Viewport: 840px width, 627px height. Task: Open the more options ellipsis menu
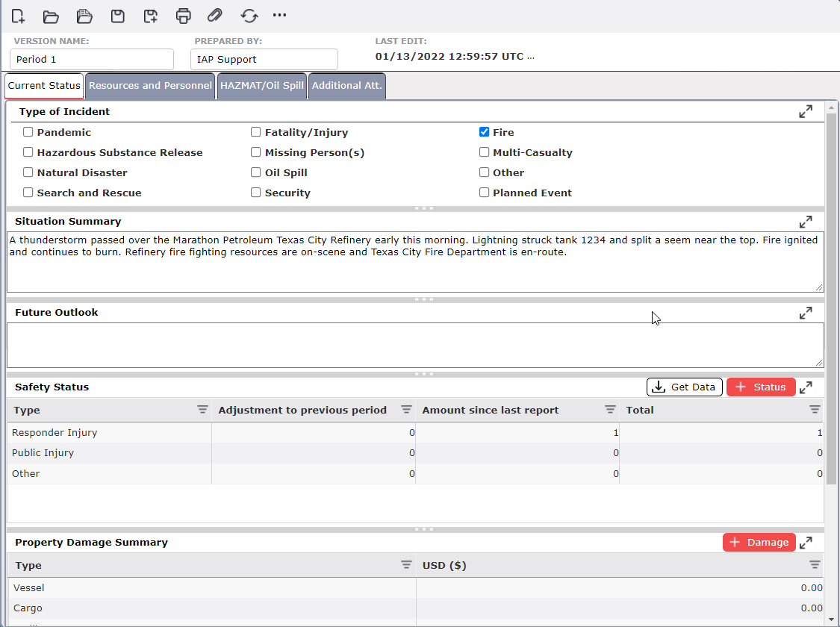280,16
